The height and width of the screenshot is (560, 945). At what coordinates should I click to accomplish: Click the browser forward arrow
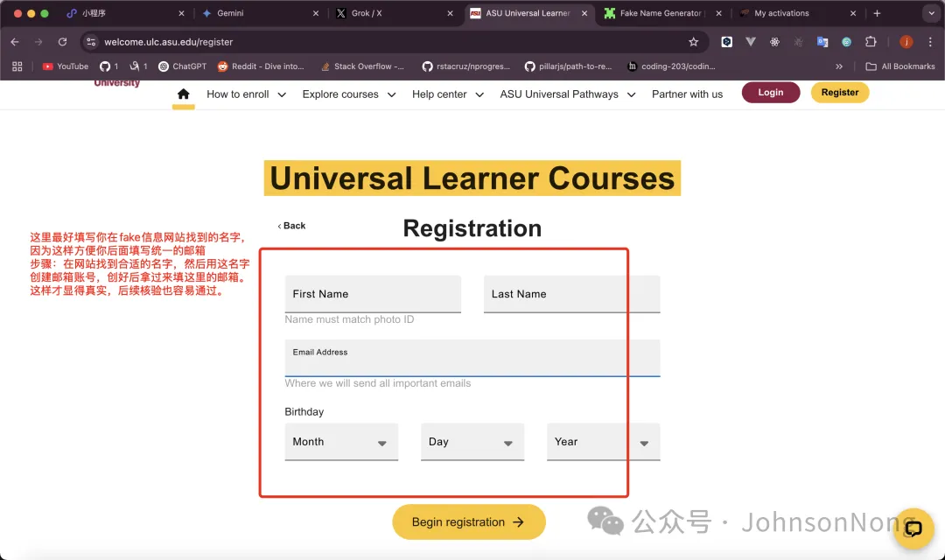(x=38, y=42)
